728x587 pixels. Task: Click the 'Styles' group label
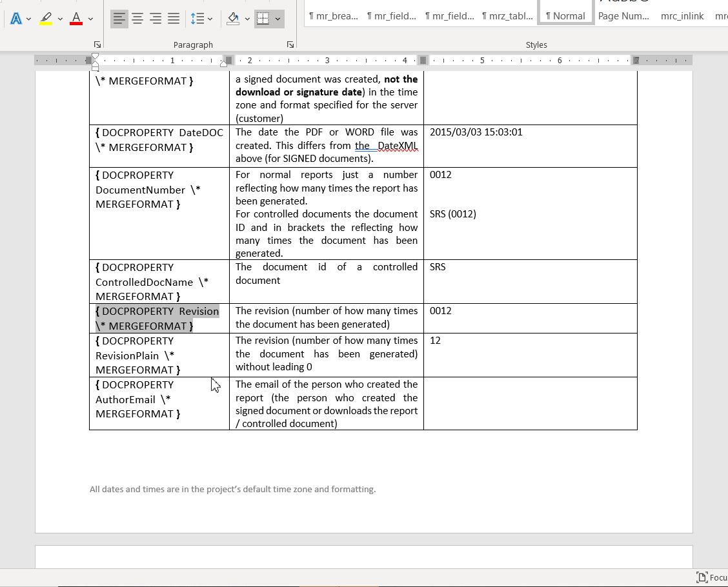coord(536,45)
